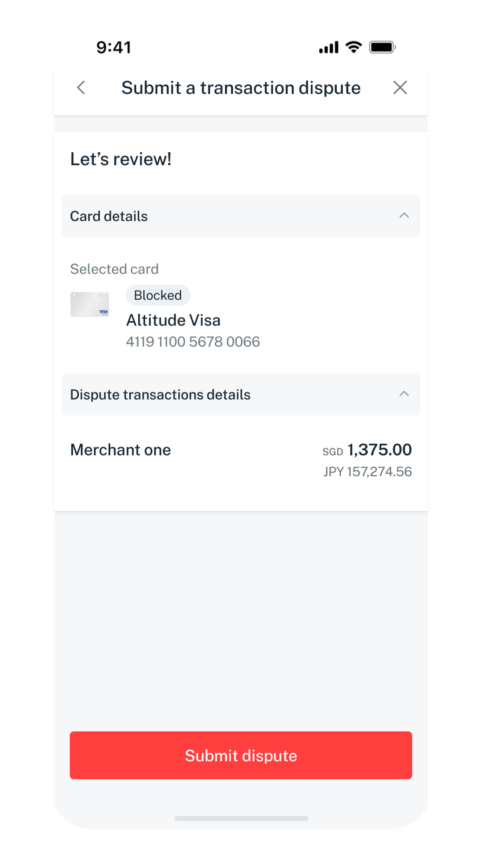Tap the battery indicator icon
482x868 pixels.
[x=382, y=47]
